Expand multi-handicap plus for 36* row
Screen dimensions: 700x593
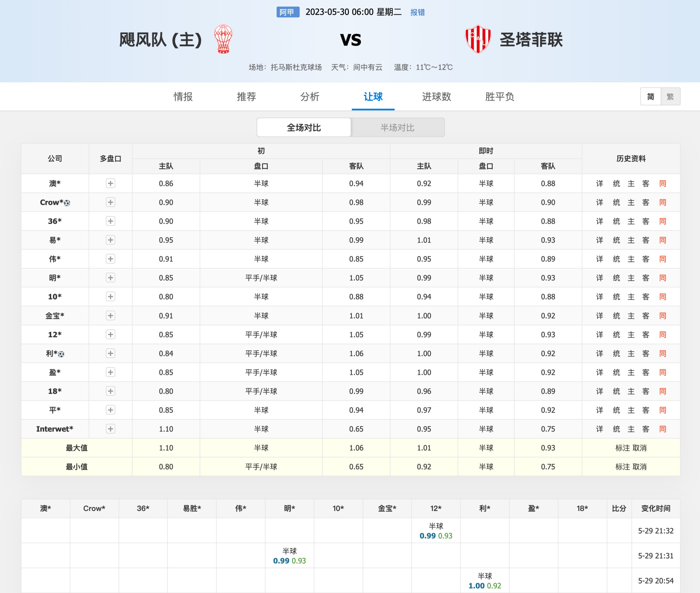tap(110, 221)
